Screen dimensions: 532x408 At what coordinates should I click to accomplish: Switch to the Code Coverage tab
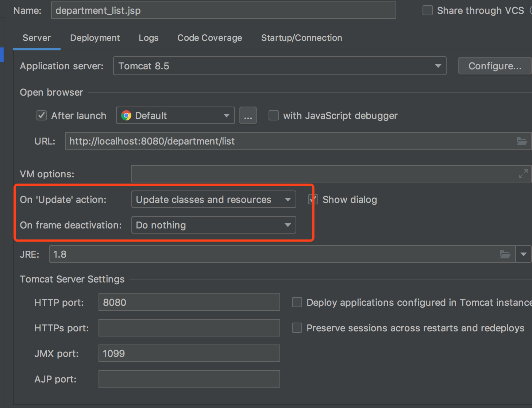tap(210, 38)
